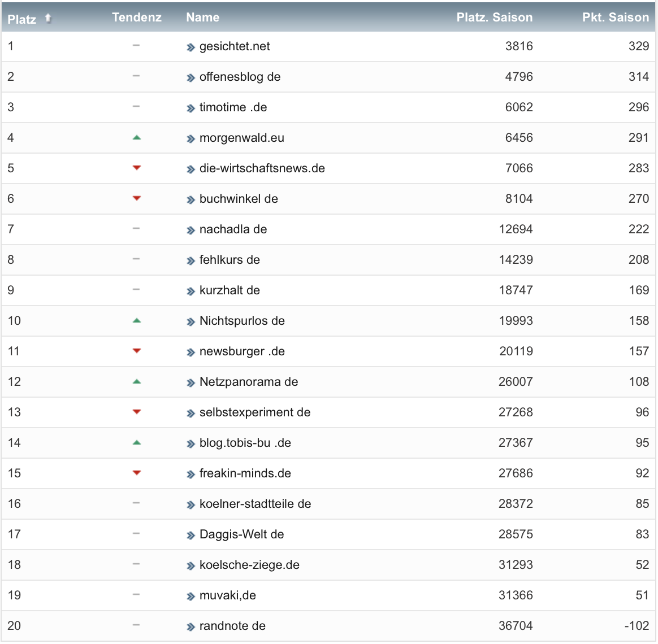The image size is (658, 644).
Task: Open the fehlkurs de link
Action: point(230,260)
